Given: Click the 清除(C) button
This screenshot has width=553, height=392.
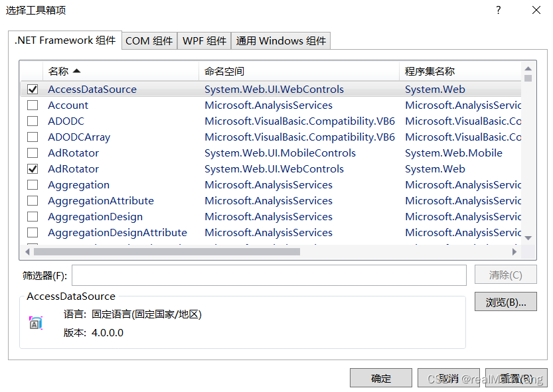Looking at the screenshot, I should pos(505,275).
